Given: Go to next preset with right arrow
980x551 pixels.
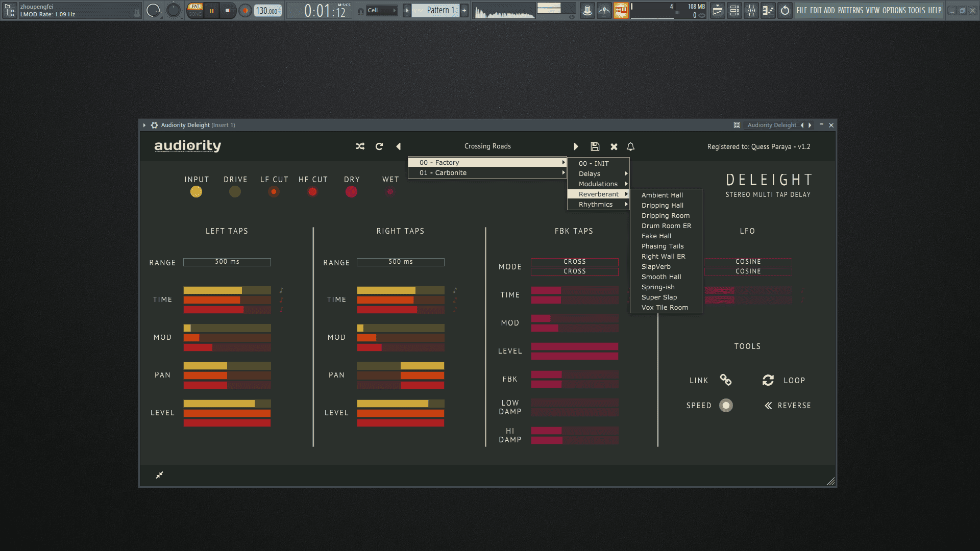Looking at the screenshot, I should (x=576, y=146).
